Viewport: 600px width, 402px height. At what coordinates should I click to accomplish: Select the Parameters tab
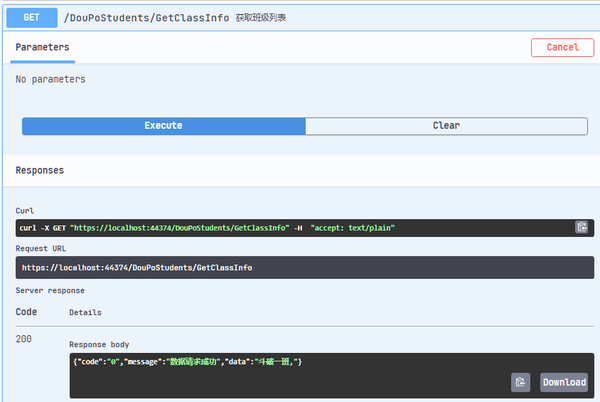pyautogui.click(x=43, y=47)
